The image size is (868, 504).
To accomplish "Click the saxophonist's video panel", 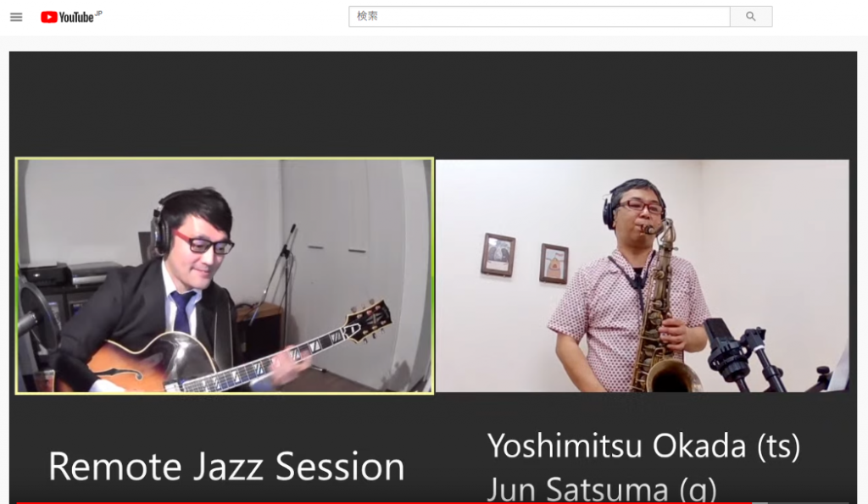I will click(643, 275).
